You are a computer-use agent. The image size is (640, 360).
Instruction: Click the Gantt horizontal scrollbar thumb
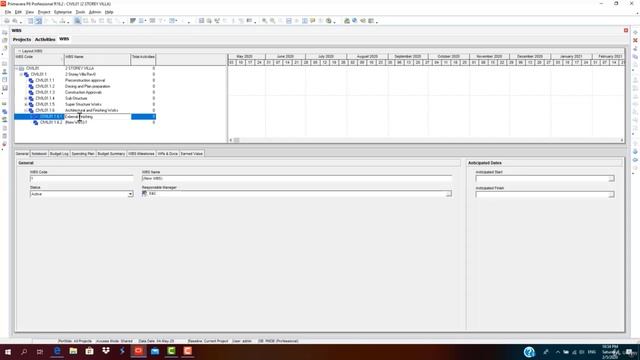pos(236,140)
